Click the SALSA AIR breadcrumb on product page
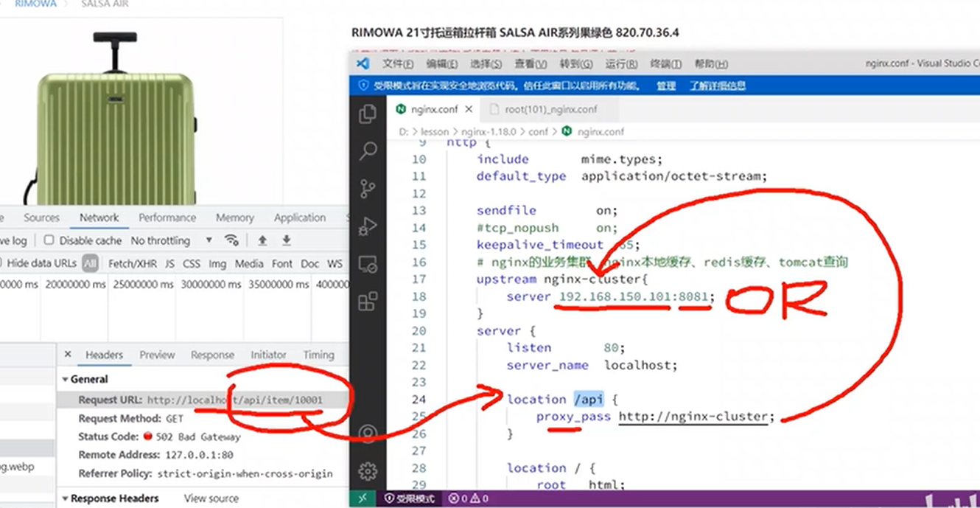The height and width of the screenshot is (508, 980). tap(104, 4)
